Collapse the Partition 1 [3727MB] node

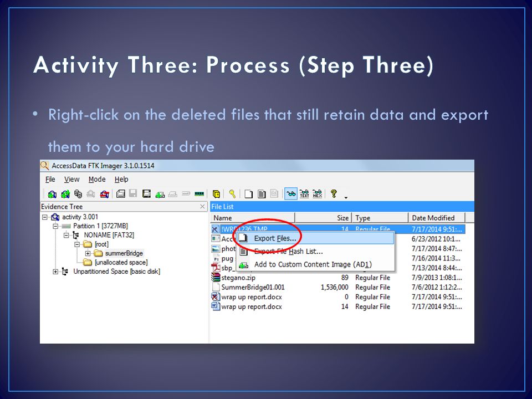(55, 226)
